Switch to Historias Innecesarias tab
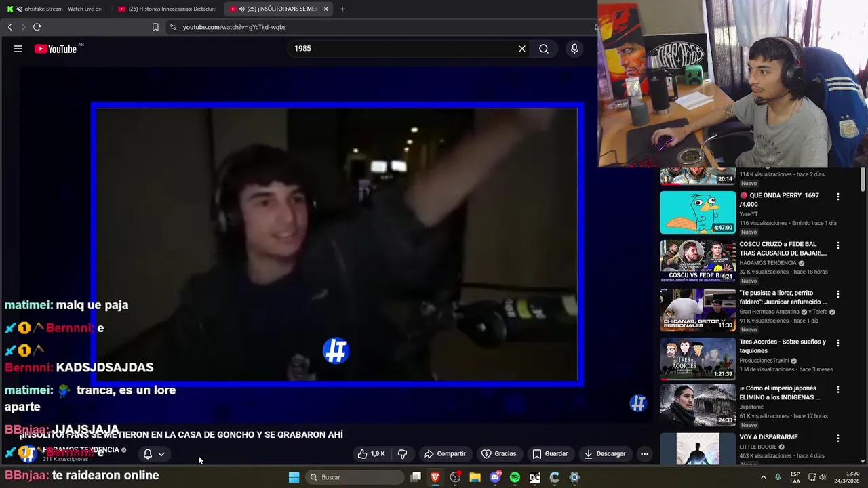Image resolution: width=868 pixels, height=488 pixels. (167, 9)
